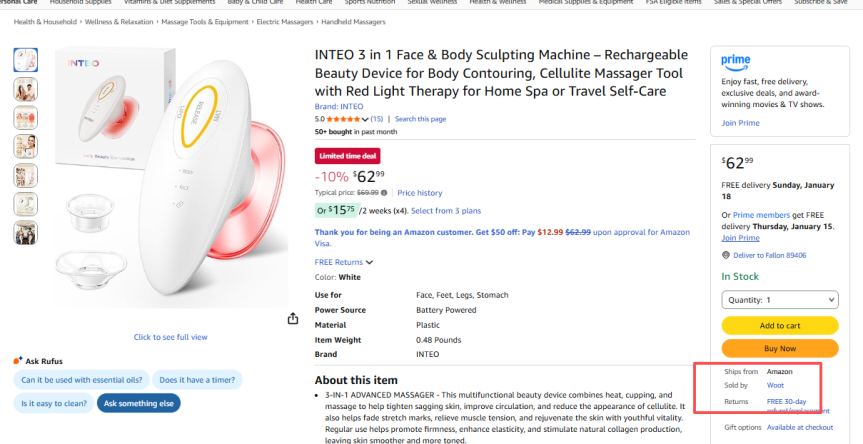Image resolution: width=863 pixels, height=444 pixels.
Task: Ask Rufus "Does it have a timer?"
Action: point(196,380)
